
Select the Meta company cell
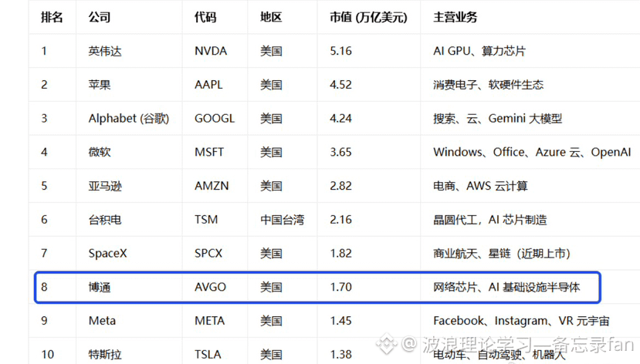pos(102,321)
